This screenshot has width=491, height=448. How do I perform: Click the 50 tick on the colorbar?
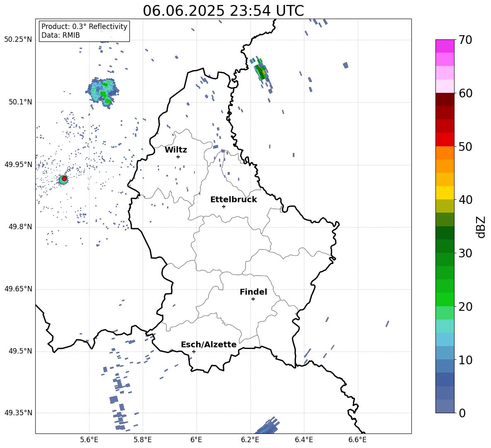(465, 147)
